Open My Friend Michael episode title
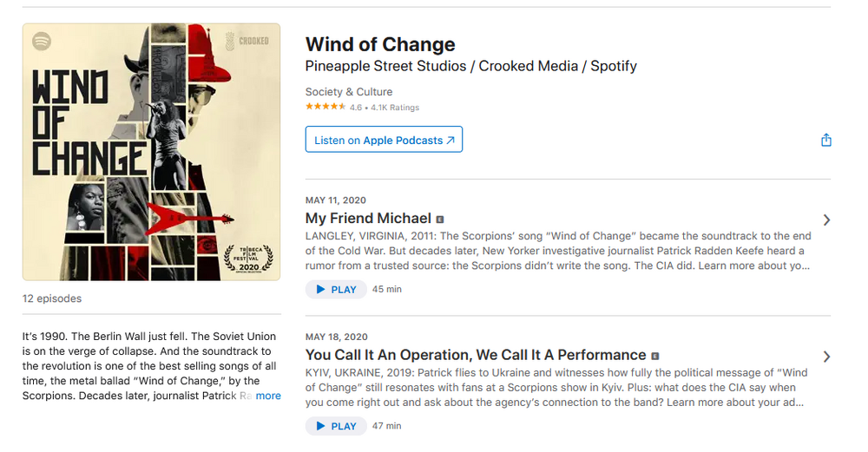The image size is (868, 452). [x=368, y=219]
